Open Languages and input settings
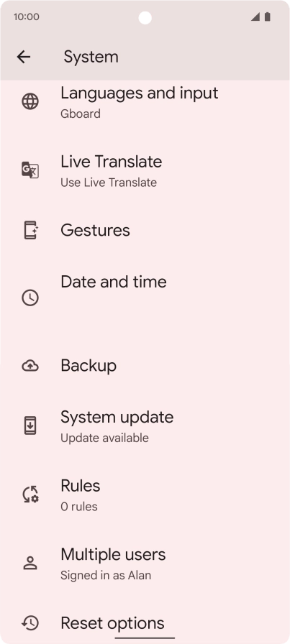The width and height of the screenshot is (290, 644). [145, 101]
